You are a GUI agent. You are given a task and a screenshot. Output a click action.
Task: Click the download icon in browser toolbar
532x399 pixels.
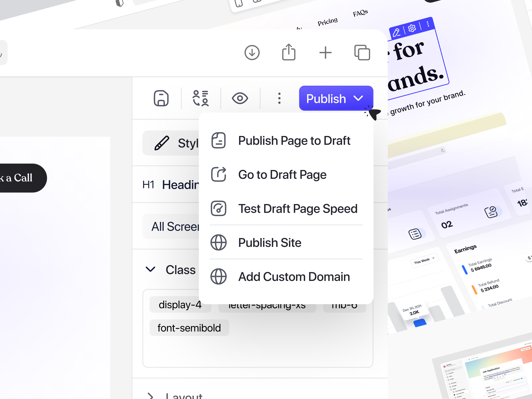[252, 52]
